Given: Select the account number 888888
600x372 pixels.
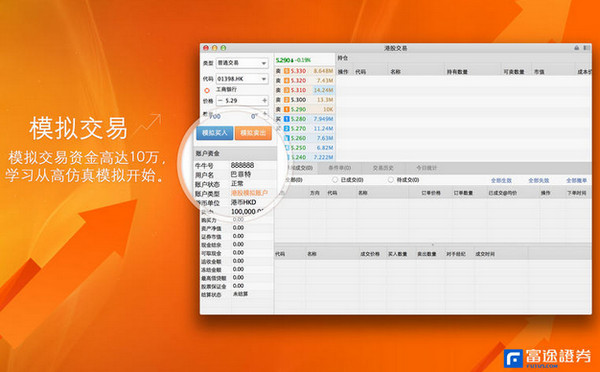Looking at the screenshot, I should pos(242,165).
